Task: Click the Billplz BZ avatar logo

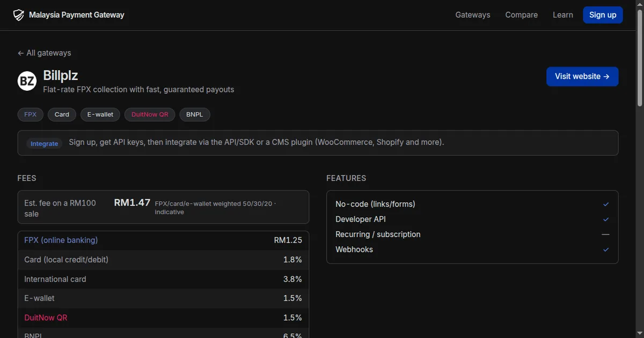Action: coord(27,82)
